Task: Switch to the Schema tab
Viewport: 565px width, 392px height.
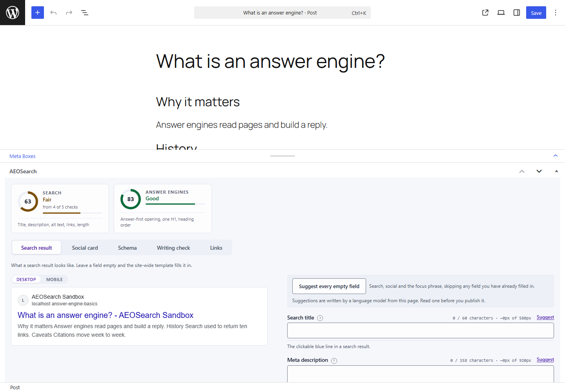Action: [x=128, y=248]
